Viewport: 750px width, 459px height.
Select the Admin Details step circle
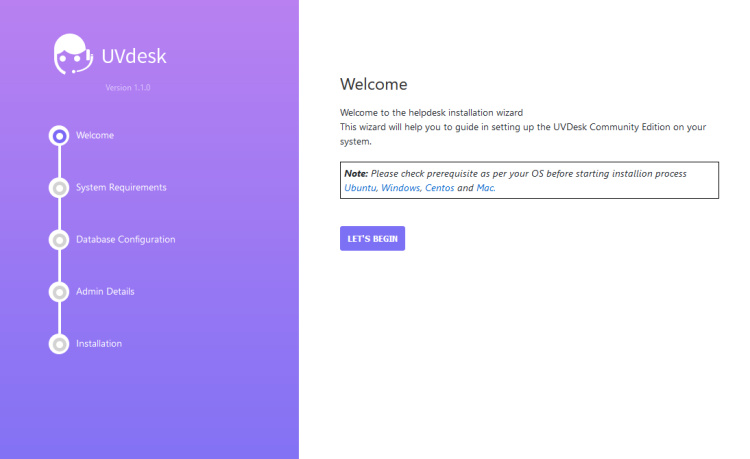coord(59,291)
